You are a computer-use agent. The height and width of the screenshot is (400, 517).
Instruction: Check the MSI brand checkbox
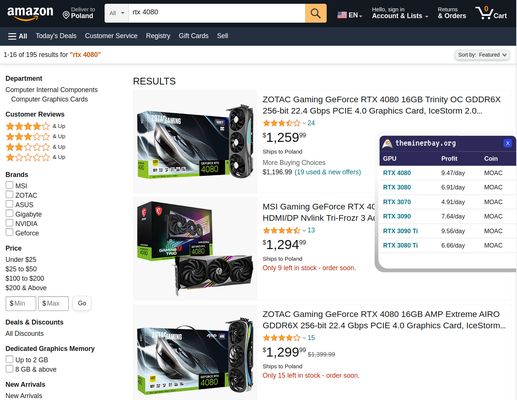point(9,185)
